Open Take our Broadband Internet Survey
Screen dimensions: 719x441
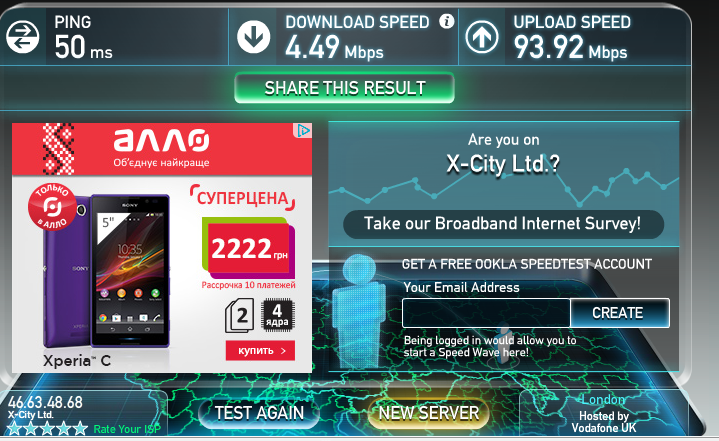pos(503,224)
